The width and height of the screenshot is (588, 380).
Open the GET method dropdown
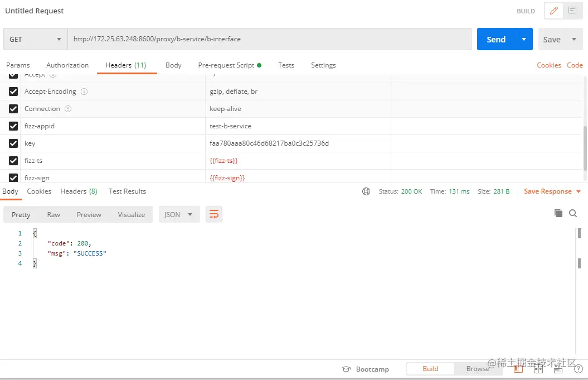[35, 39]
